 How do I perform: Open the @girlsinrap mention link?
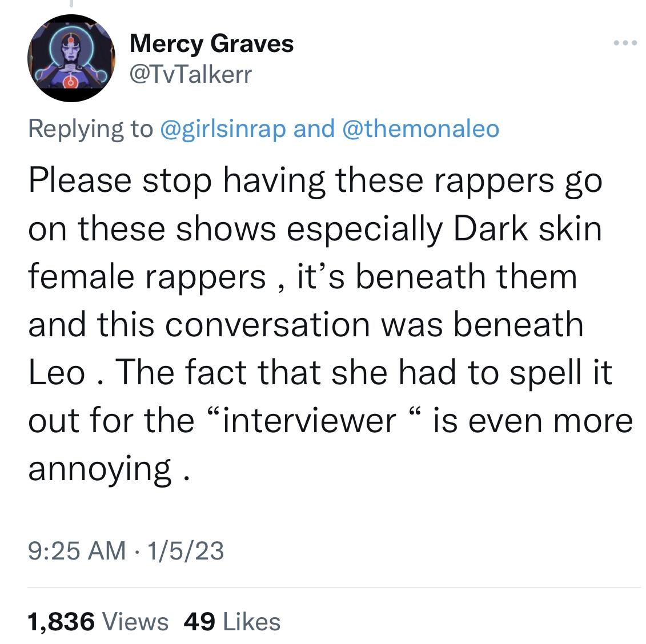point(223,128)
